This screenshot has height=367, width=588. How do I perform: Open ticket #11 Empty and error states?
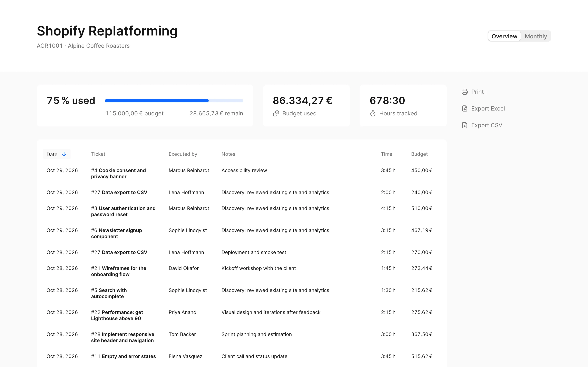124,356
